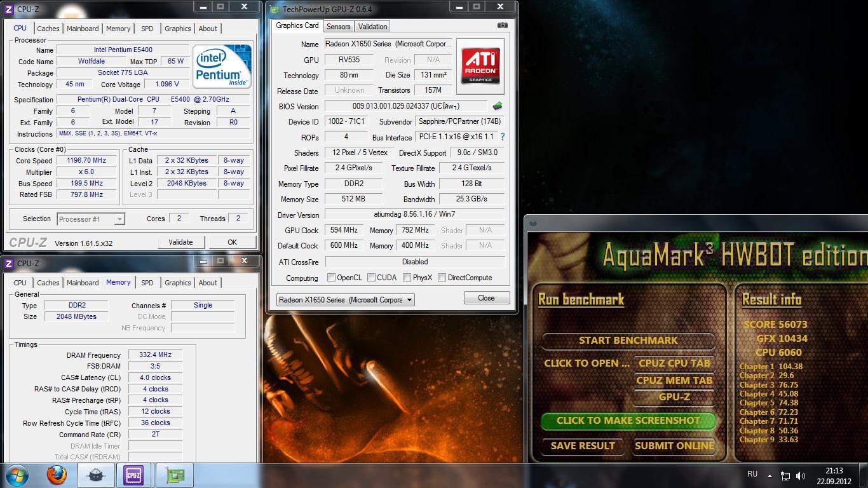Select the GPU-Z taskbar icon
This screenshot has width=868, height=488.
[x=174, y=475]
